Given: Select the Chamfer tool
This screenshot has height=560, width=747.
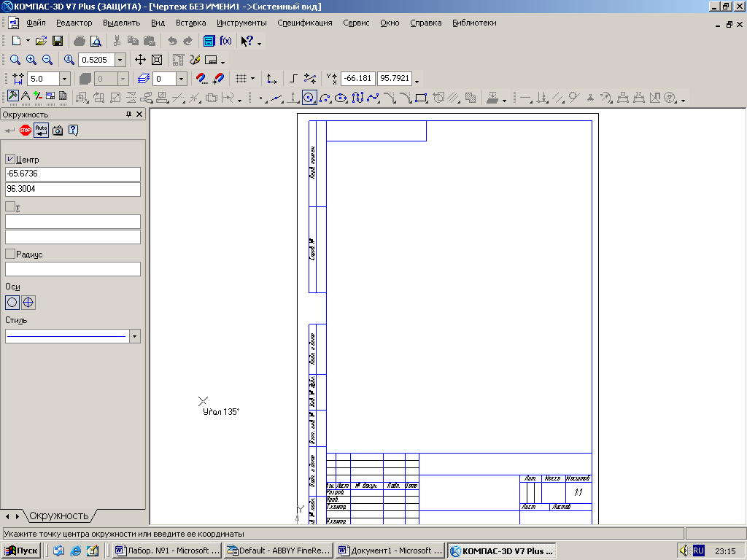Looking at the screenshot, I should [390, 98].
